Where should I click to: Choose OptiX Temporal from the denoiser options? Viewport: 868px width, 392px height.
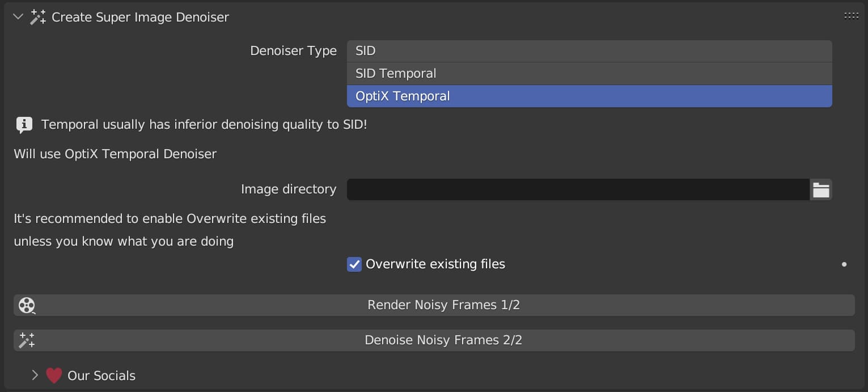pyautogui.click(x=589, y=96)
